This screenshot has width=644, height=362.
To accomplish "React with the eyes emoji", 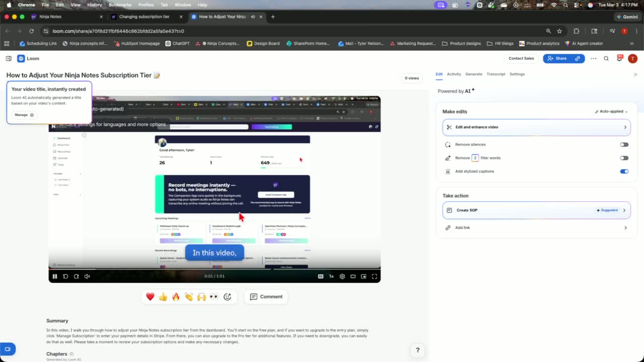I will pyautogui.click(x=214, y=297).
